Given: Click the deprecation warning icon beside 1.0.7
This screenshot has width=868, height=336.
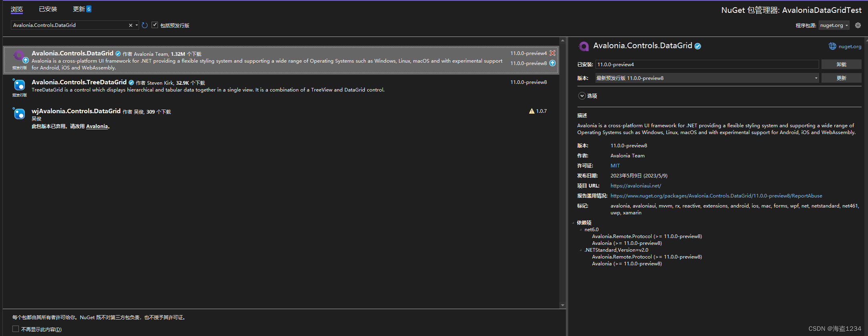Looking at the screenshot, I should [532, 111].
